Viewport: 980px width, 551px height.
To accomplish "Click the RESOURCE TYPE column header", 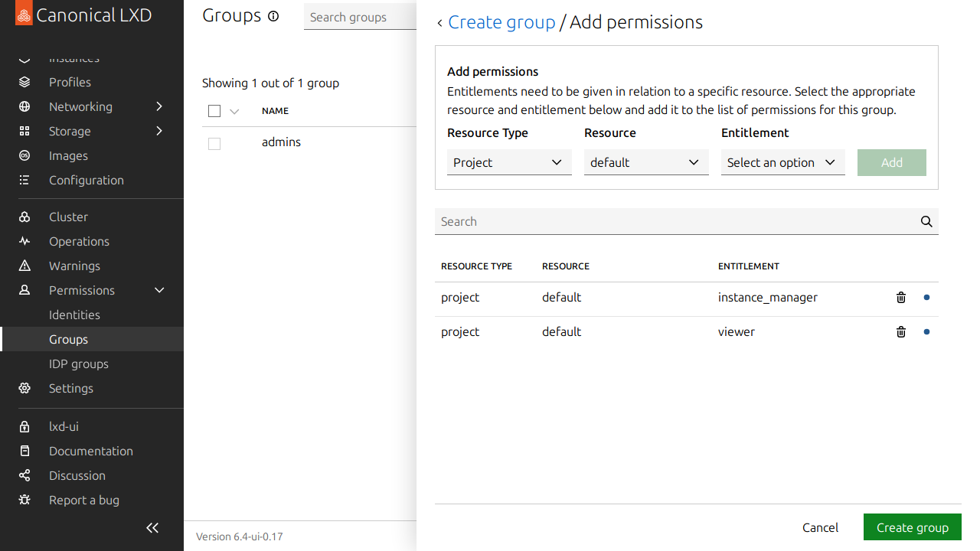I will pos(476,266).
